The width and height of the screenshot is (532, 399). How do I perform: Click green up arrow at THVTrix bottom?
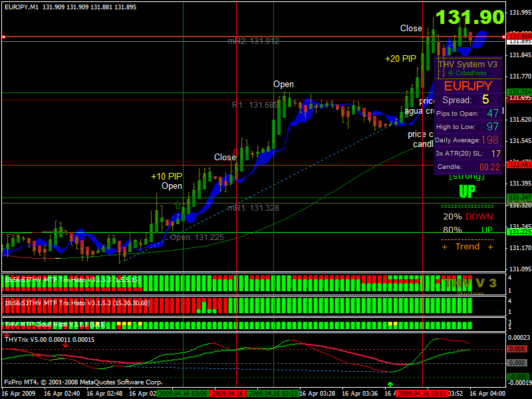tap(390, 384)
